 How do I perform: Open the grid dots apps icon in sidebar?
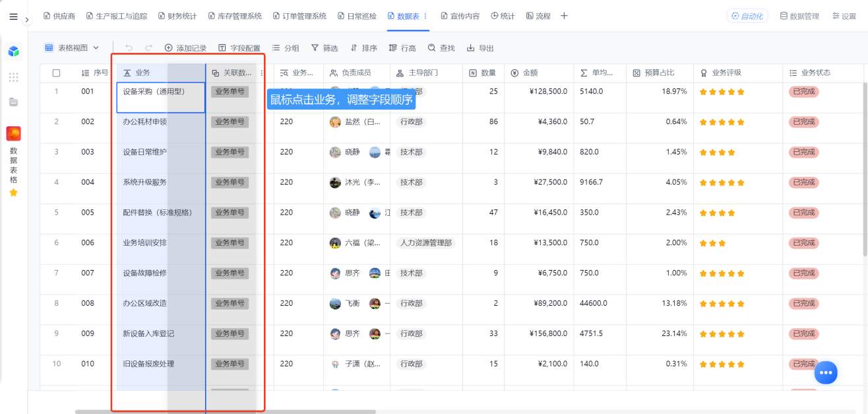[13, 77]
